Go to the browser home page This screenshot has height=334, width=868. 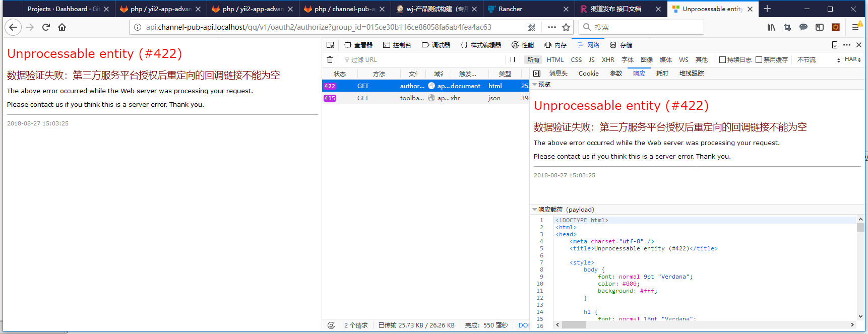(62, 27)
